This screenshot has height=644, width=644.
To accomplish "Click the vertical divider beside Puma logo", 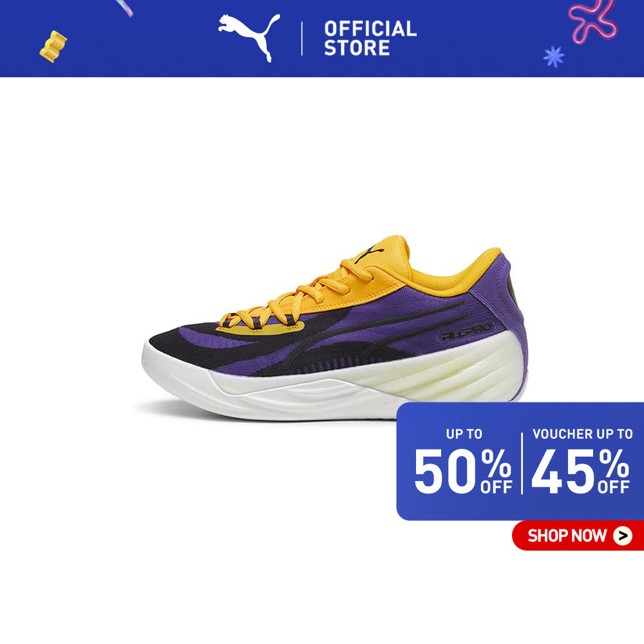I will coord(302,39).
